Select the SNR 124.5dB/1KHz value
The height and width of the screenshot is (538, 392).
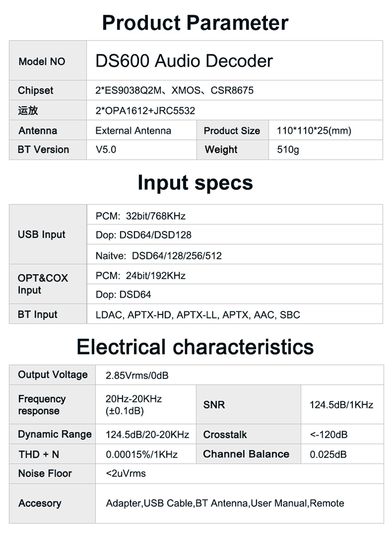(x=341, y=405)
